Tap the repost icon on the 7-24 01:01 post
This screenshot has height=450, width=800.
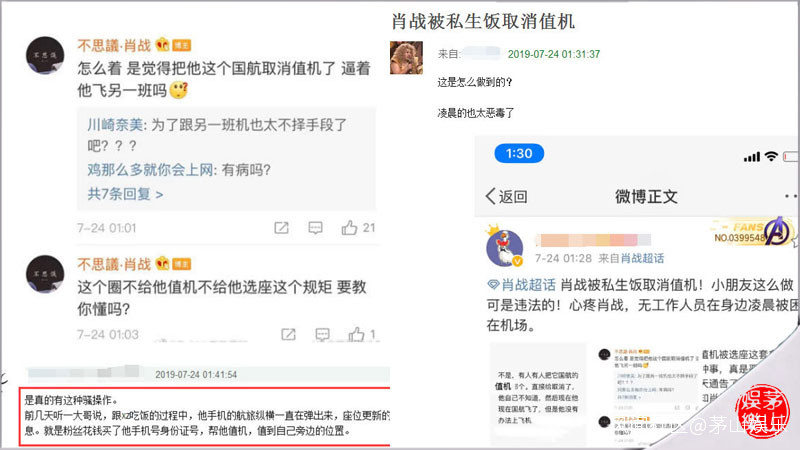[x=282, y=228]
